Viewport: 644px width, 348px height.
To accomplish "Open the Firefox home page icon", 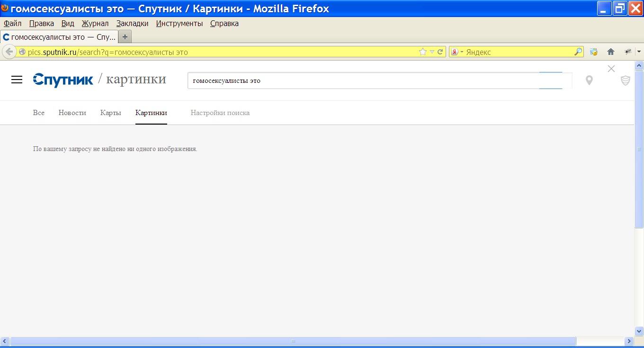I will coord(611,52).
